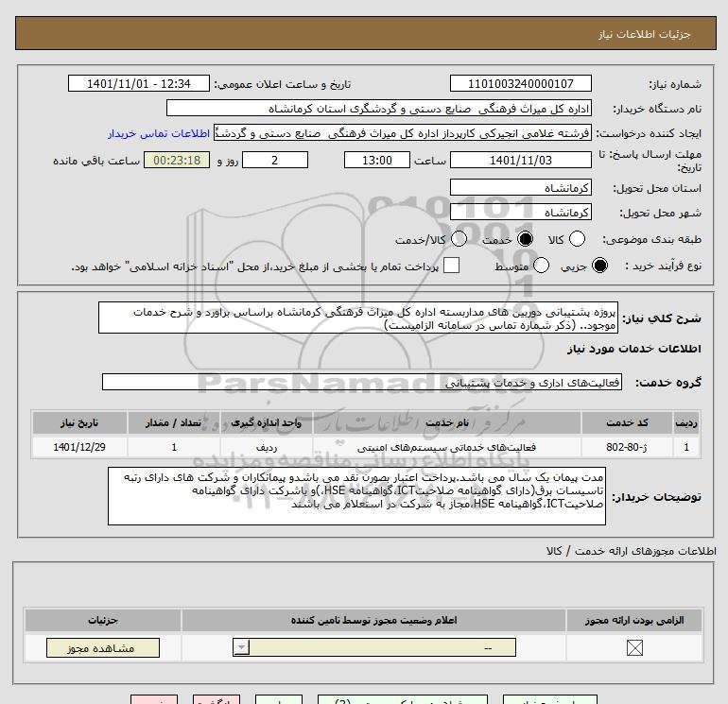The height and width of the screenshot is (704, 728).
Task: Click the واحد اندازه گیری column header
Action: [x=267, y=422]
